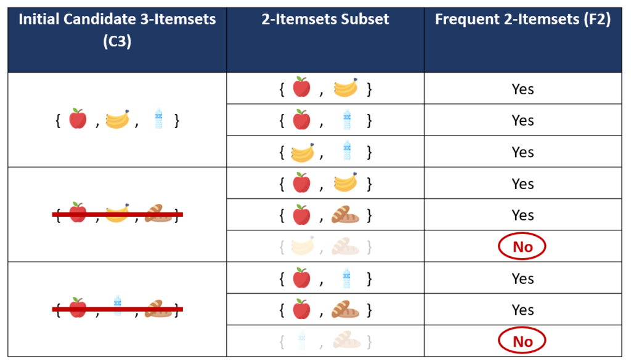Viewport: 631px width, 364px height.
Task: Click water bottle in the banana-bottle 2-itemset pair
Action: [347, 151]
